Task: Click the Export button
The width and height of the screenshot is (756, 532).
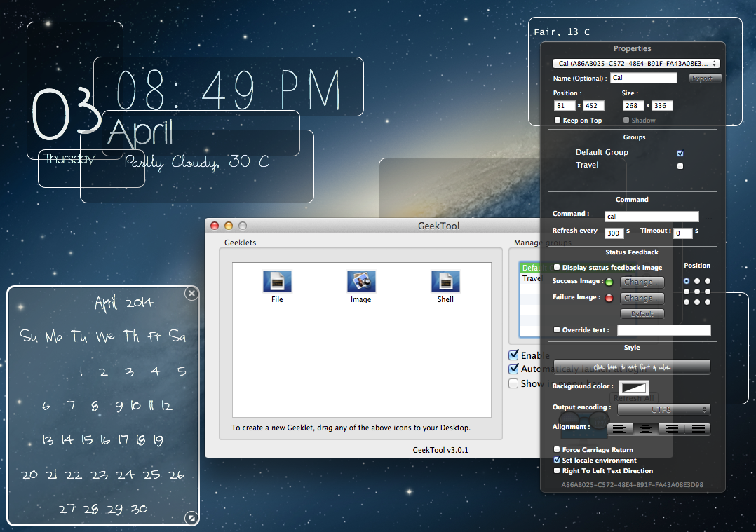Action: pyautogui.click(x=705, y=79)
